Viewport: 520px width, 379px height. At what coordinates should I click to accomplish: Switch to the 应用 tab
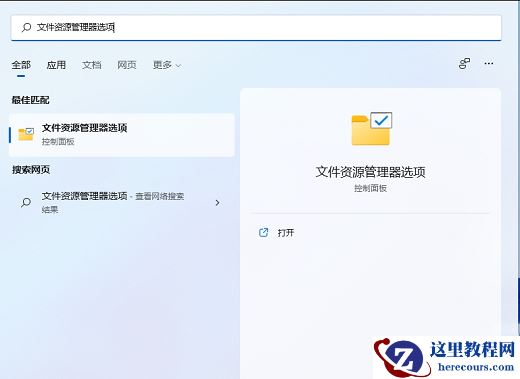[56, 65]
